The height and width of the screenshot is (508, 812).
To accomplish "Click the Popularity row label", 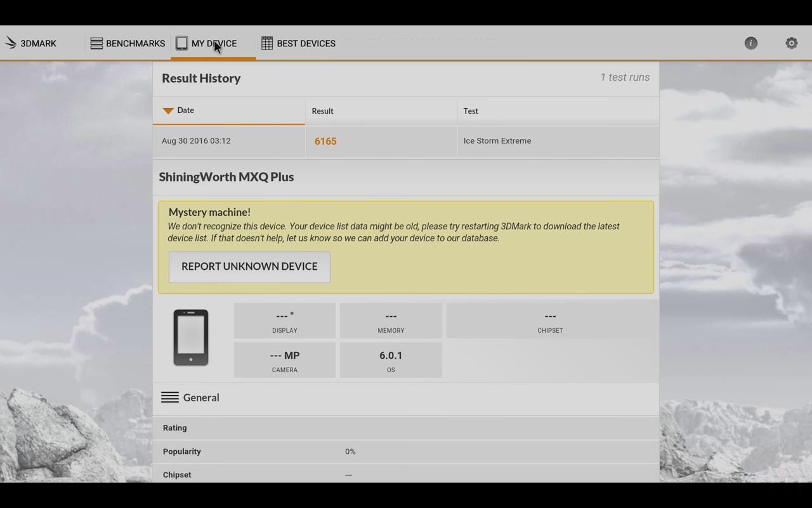I will click(x=181, y=451).
